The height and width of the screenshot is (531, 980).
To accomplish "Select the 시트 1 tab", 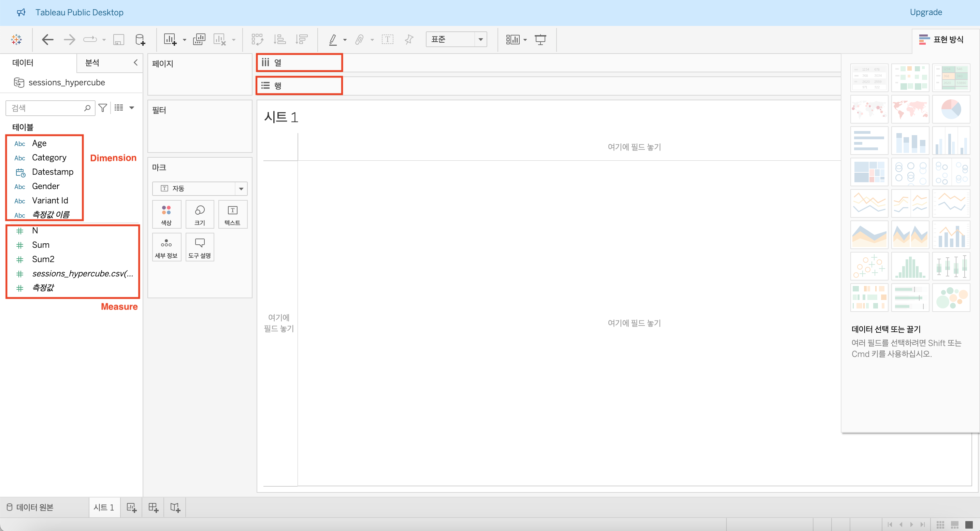I will pyautogui.click(x=104, y=507).
